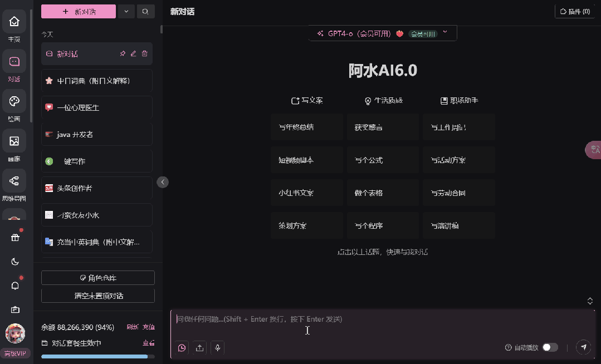Toggle dark mode with the moon icon
This screenshot has height=364, width=601.
click(15, 262)
